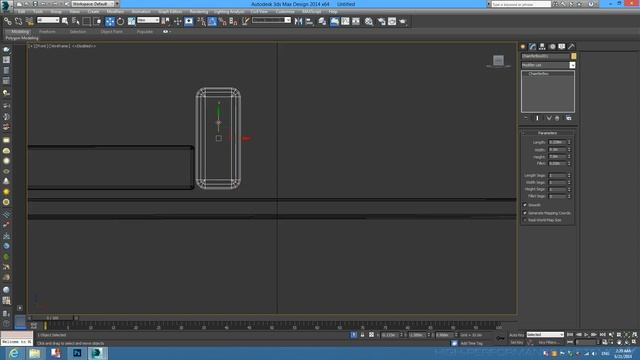Screen dimensions: 640x360
Task: Click Configure Modifier Sets icon
Action: (x=569, y=118)
